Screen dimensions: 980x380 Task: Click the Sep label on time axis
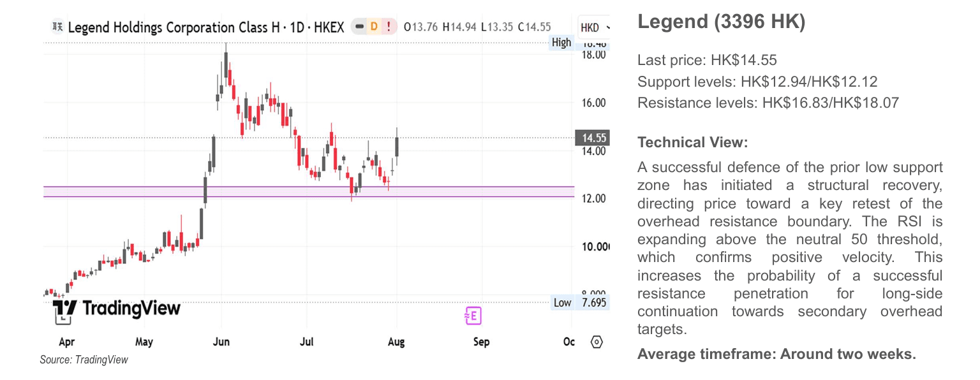point(481,342)
